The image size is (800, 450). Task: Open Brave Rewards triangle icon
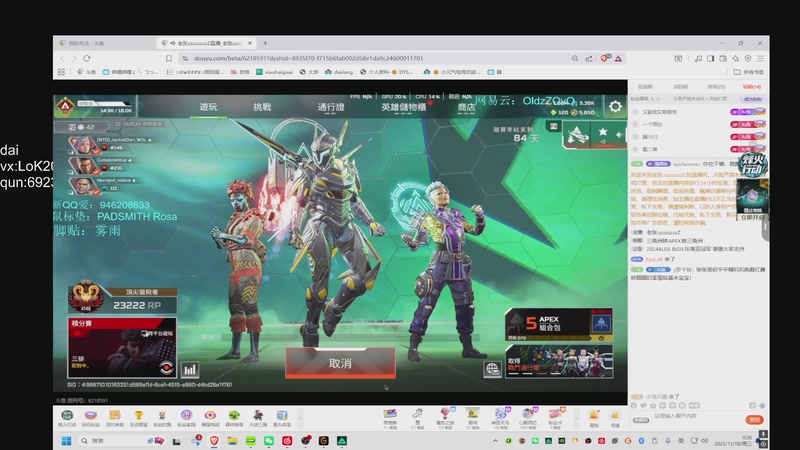[618, 58]
